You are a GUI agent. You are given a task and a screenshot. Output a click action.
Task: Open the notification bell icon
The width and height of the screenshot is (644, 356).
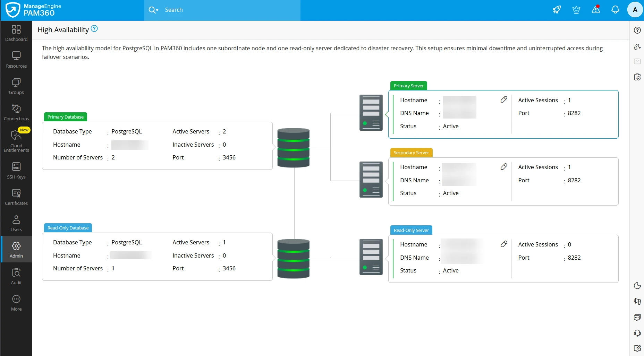[615, 9]
